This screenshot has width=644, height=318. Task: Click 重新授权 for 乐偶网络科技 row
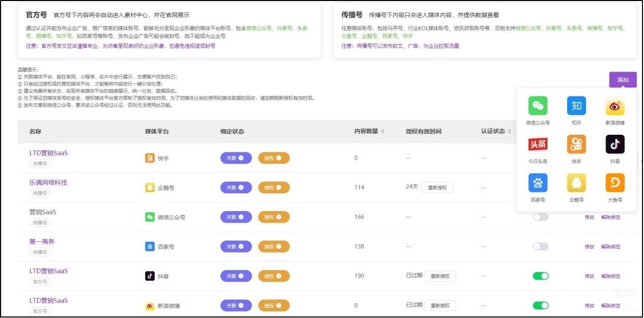point(437,188)
